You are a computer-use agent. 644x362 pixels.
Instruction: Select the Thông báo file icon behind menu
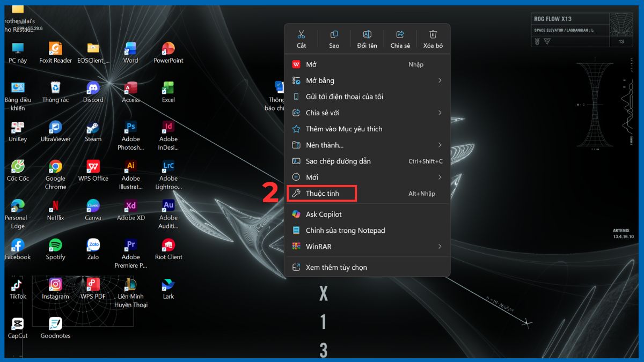(276, 96)
